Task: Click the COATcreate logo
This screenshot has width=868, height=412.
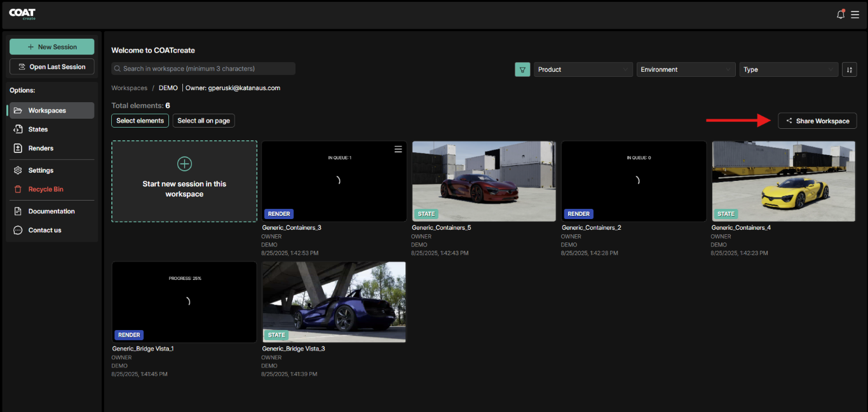Action: coord(22,14)
